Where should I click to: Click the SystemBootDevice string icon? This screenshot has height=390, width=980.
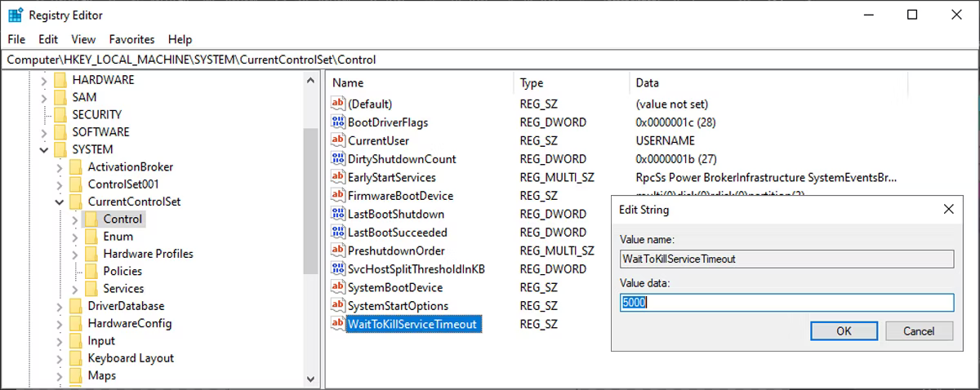point(338,287)
